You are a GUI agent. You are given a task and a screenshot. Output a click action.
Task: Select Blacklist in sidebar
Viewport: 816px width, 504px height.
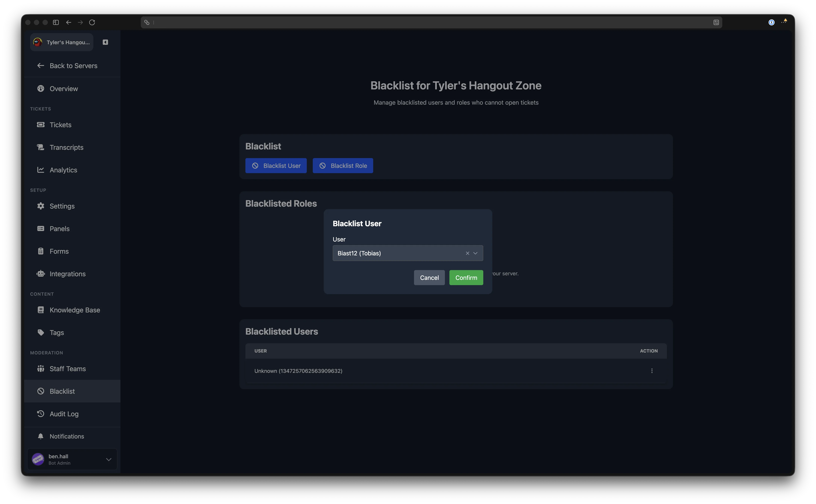pos(72,391)
